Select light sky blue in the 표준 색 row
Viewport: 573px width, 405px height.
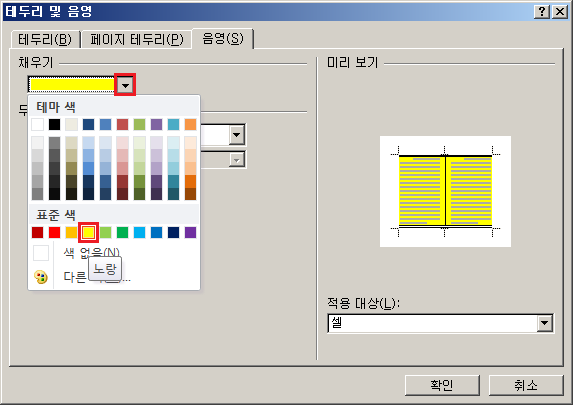coord(139,232)
